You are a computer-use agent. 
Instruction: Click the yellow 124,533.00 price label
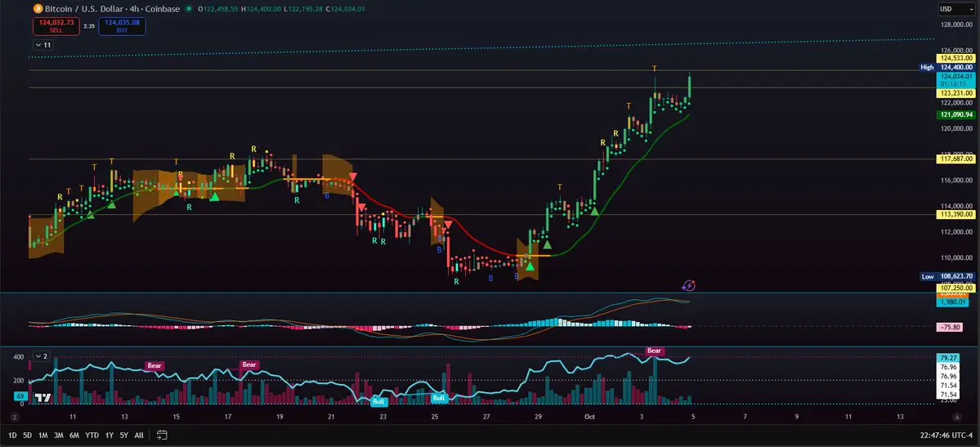(956, 57)
